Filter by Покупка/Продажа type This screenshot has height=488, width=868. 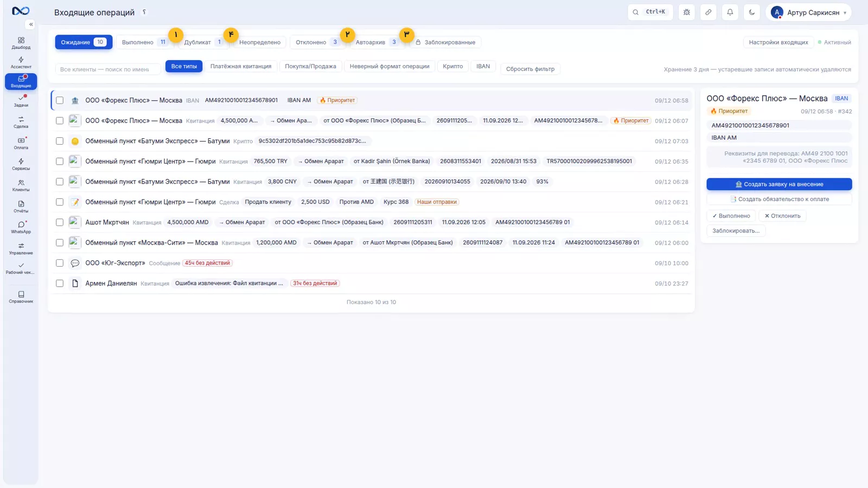tap(310, 66)
